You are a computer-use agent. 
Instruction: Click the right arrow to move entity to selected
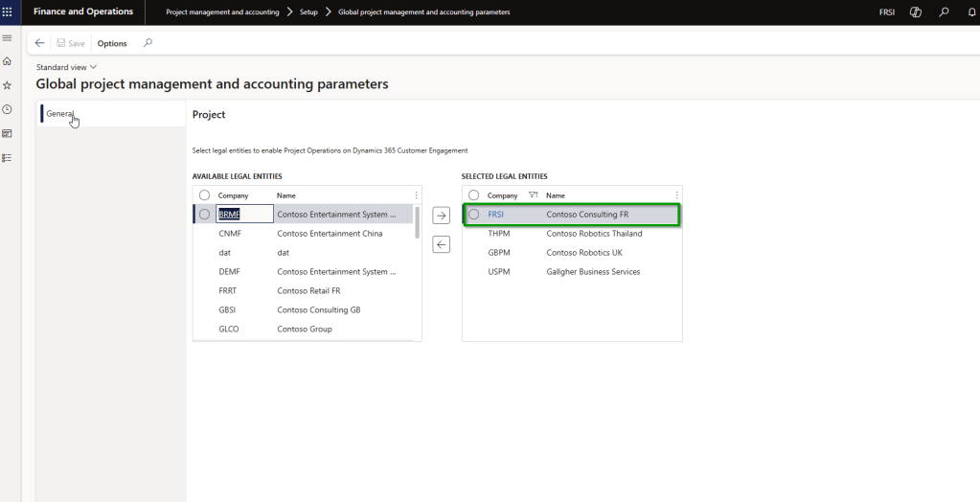tap(442, 216)
